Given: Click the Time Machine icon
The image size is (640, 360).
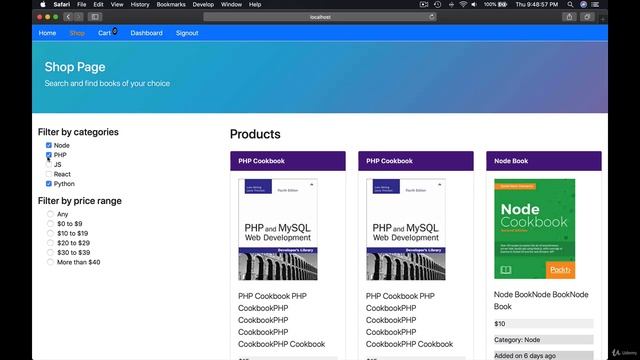Looking at the screenshot, I should point(438,4).
